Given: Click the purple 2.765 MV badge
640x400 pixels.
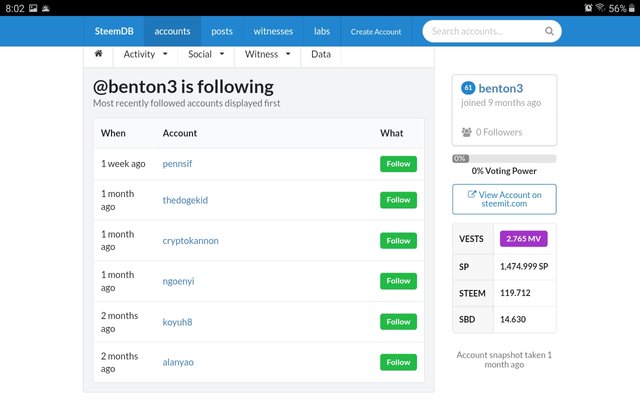Looking at the screenshot, I should [x=524, y=239].
